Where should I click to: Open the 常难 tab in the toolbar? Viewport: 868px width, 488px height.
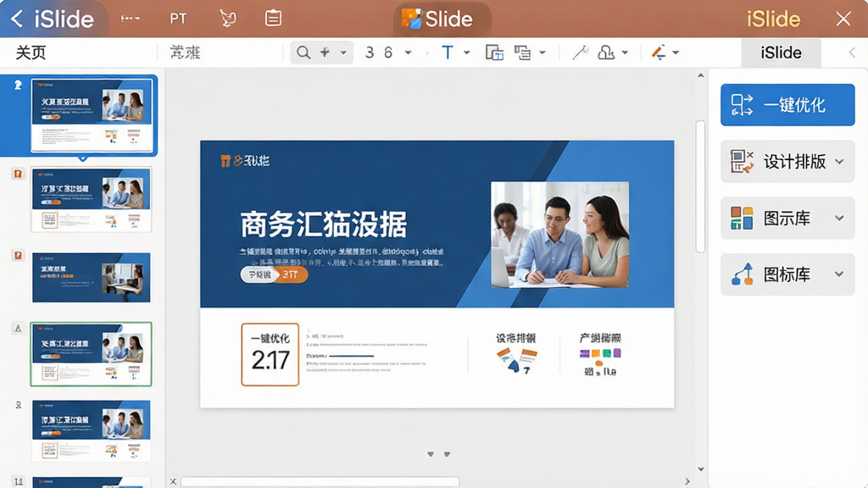point(185,53)
